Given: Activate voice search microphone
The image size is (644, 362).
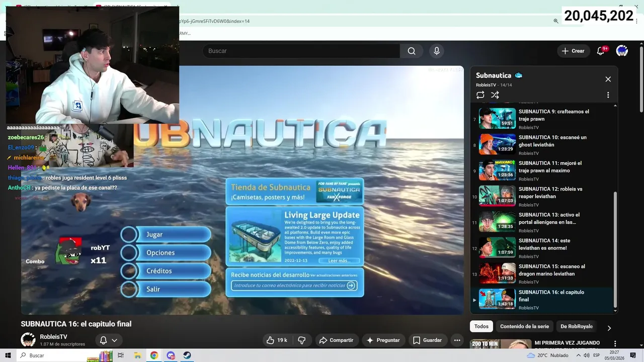Looking at the screenshot, I should pos(437,51).
